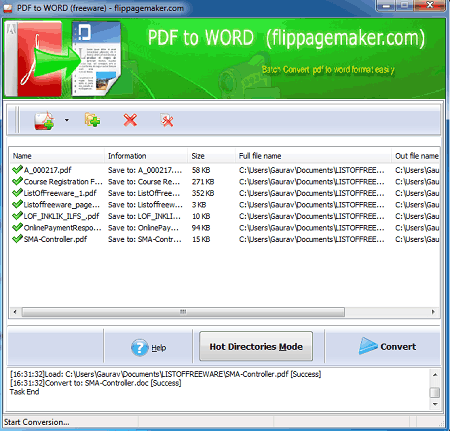Click the "Task End" log line
Screen dimensions: 450x431
pyautogui.click(x=24, y=392)
